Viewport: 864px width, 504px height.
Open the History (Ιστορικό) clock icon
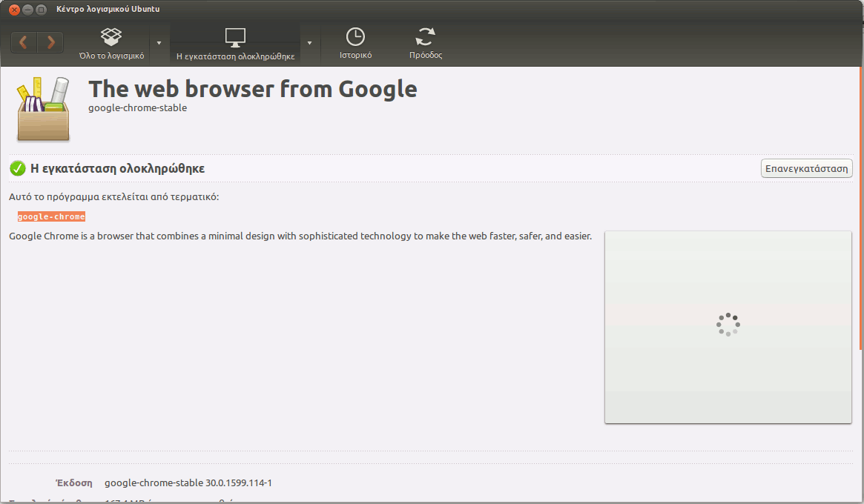(355, 44)
